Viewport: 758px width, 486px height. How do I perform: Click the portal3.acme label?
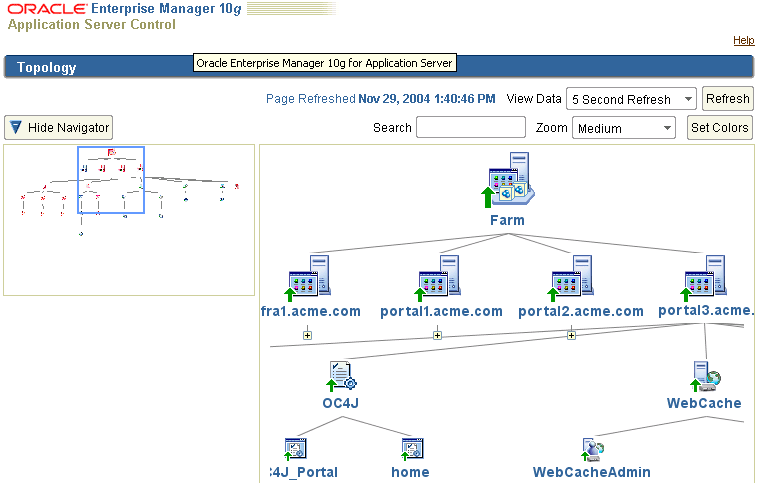pos(706,310)
